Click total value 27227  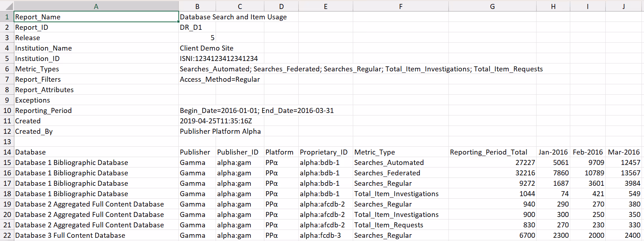492,162
